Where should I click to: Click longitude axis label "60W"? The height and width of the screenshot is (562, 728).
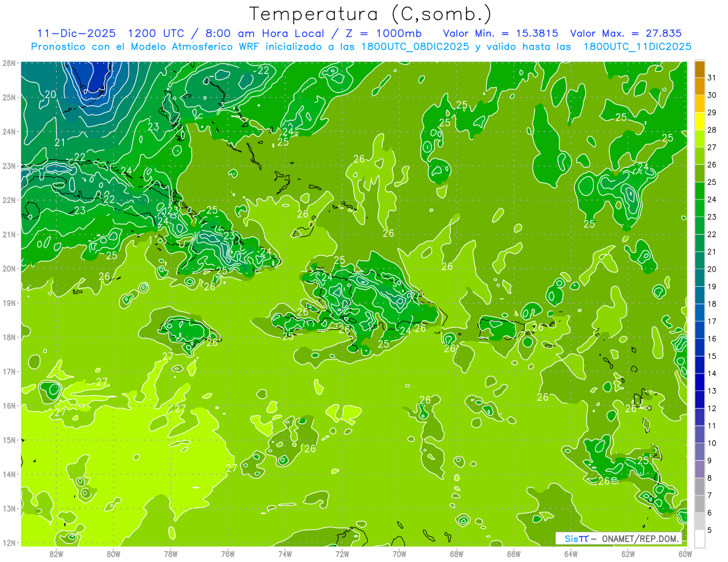[x=685, y=554]
